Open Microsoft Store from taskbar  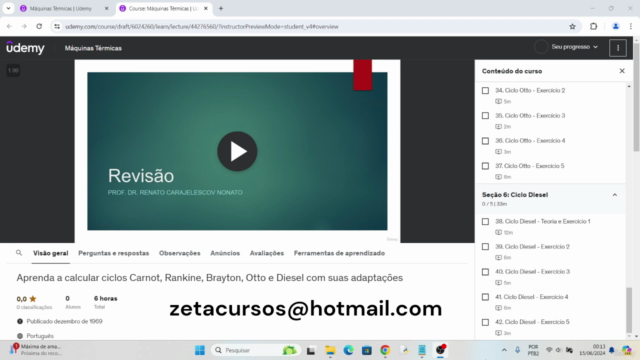(367, 350)
